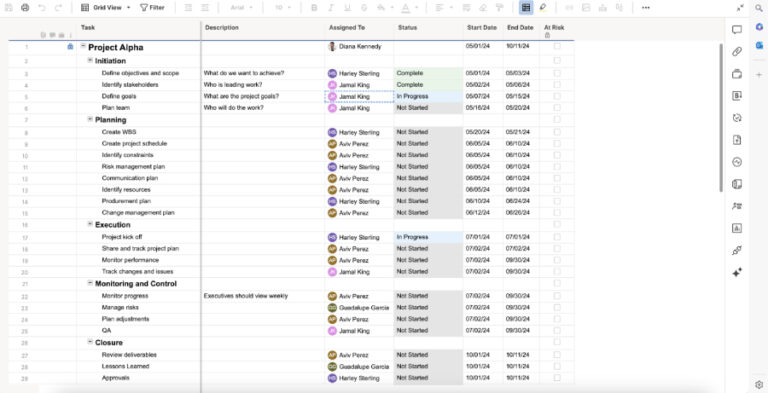The height and width of the screenshot is (393, 768).
Task: Open the AI sparkle tool icon
Action: coord(737,273)
